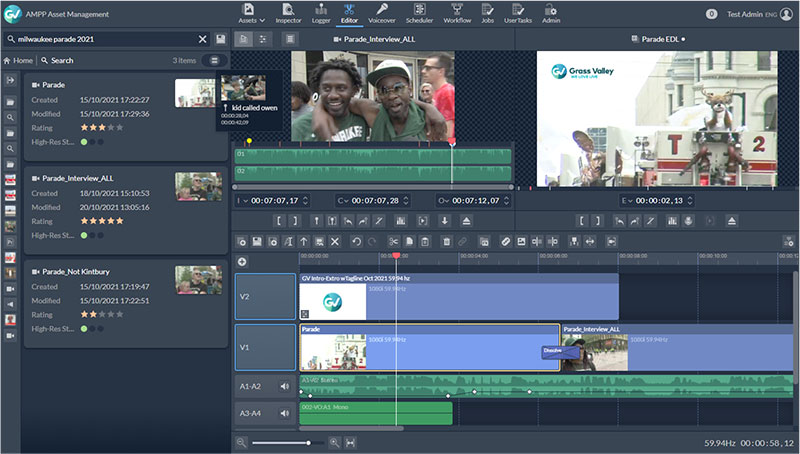Open the notification counter badge
Screen dimensions: 800x454
click(711, 14)
